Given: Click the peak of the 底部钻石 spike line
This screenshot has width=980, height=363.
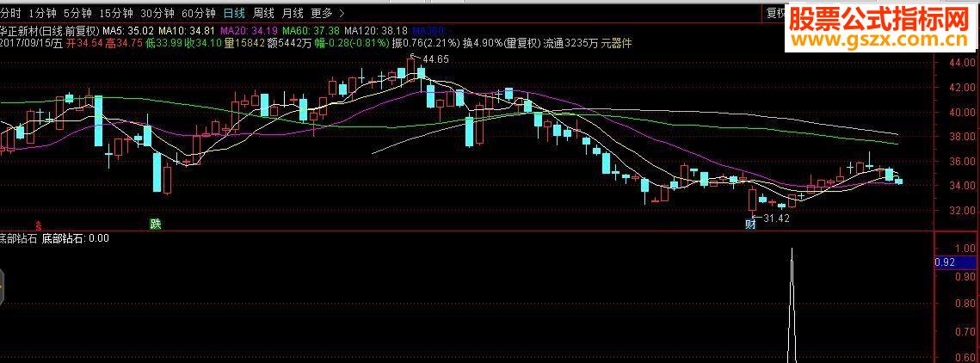Looking at the screenshot, I should click(792, 249).
